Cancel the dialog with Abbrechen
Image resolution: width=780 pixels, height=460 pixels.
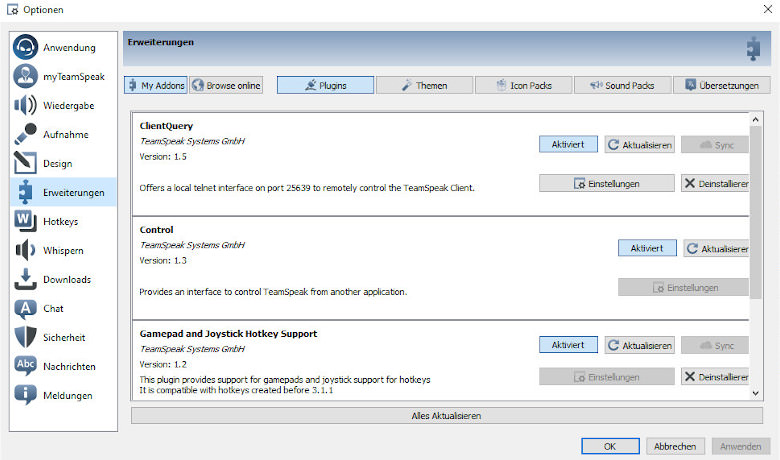coord(675,446)
